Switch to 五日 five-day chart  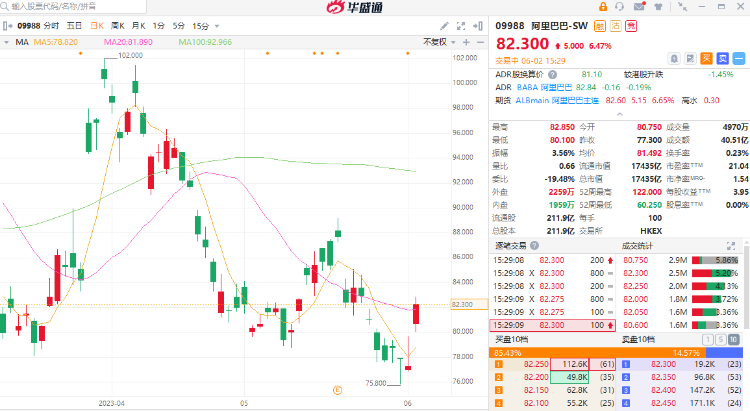(74, 26)
